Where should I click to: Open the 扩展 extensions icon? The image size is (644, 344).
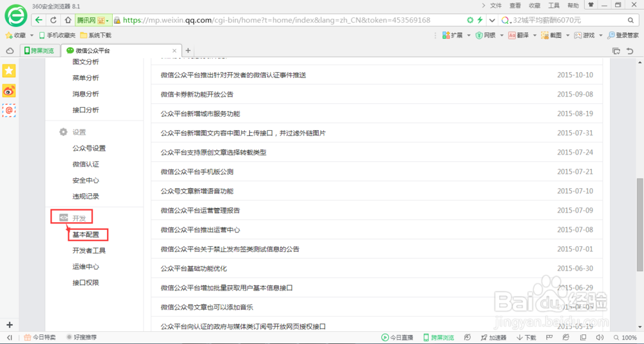452,35
